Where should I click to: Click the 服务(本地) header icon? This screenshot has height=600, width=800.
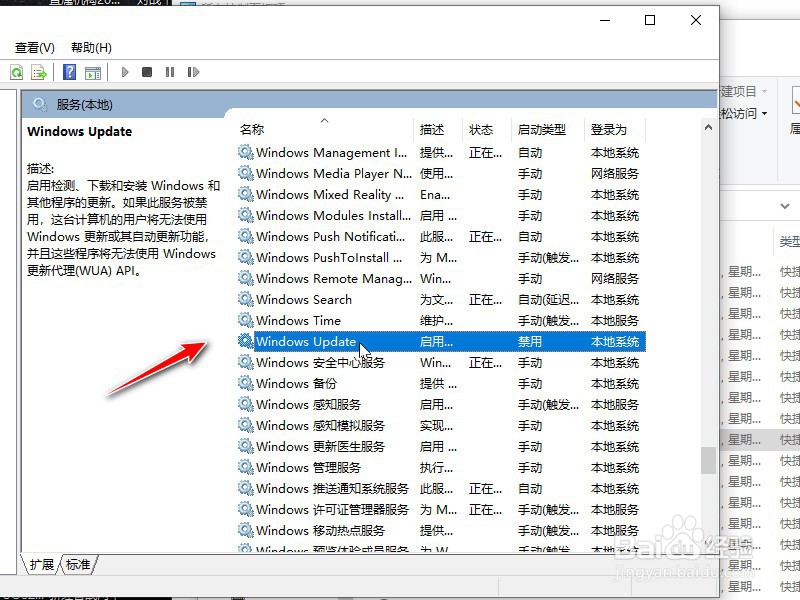(40, 105)
